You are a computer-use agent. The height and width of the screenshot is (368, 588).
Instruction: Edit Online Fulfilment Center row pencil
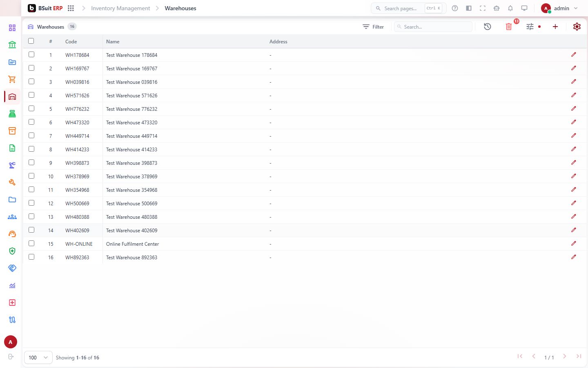(x=574, y=243)
